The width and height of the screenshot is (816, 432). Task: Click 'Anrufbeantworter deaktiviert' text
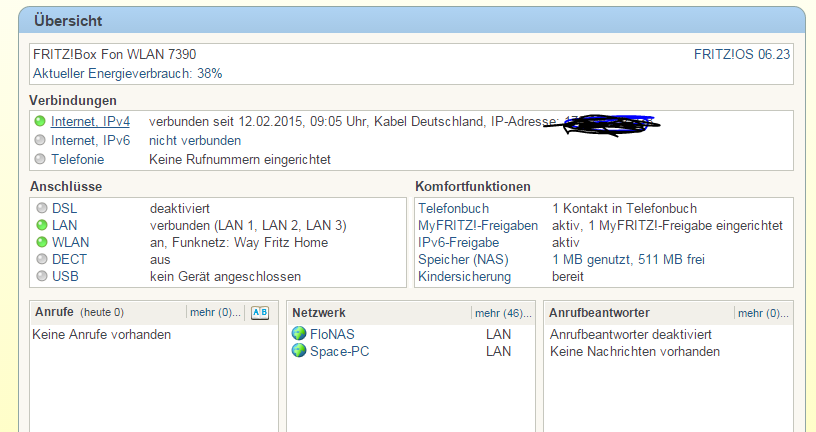tap(631, 334)
